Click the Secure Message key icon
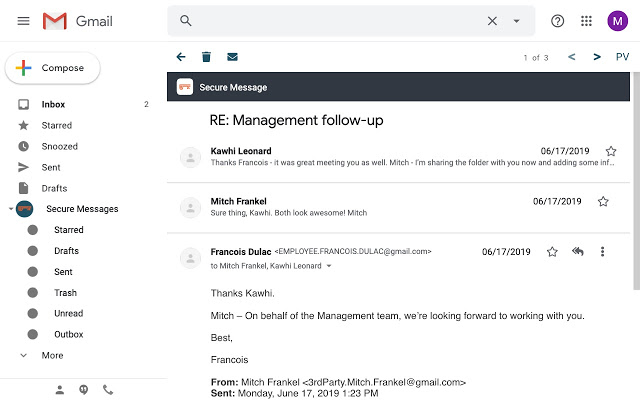Image resolution: width=640 pixels, height=400 pixels. pos(185,87)
